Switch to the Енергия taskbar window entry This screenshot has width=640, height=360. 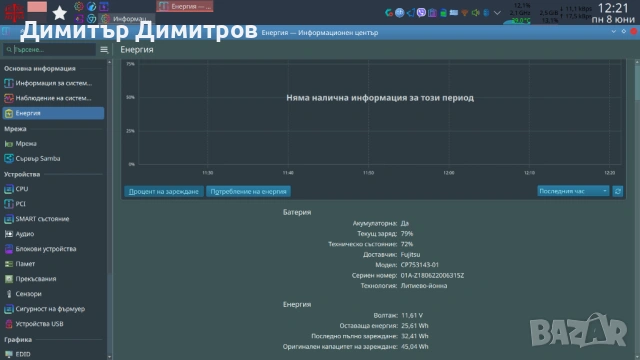point(185,6)
